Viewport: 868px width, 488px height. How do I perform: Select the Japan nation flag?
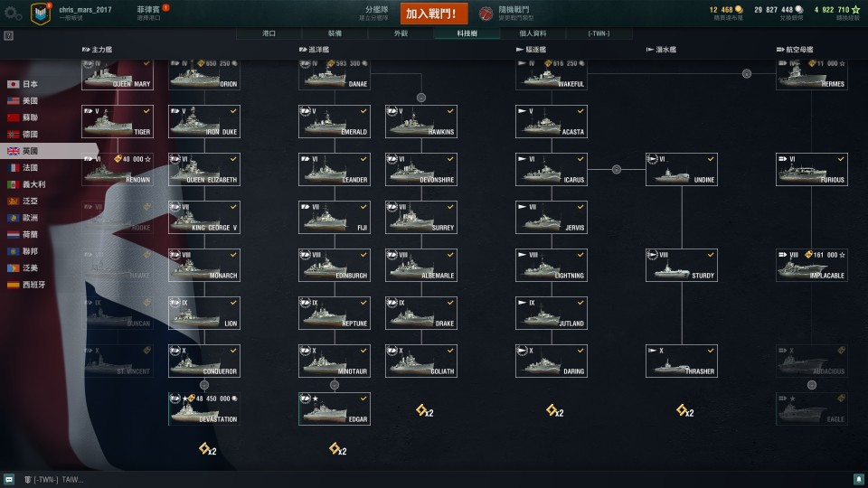pos(14,84)
